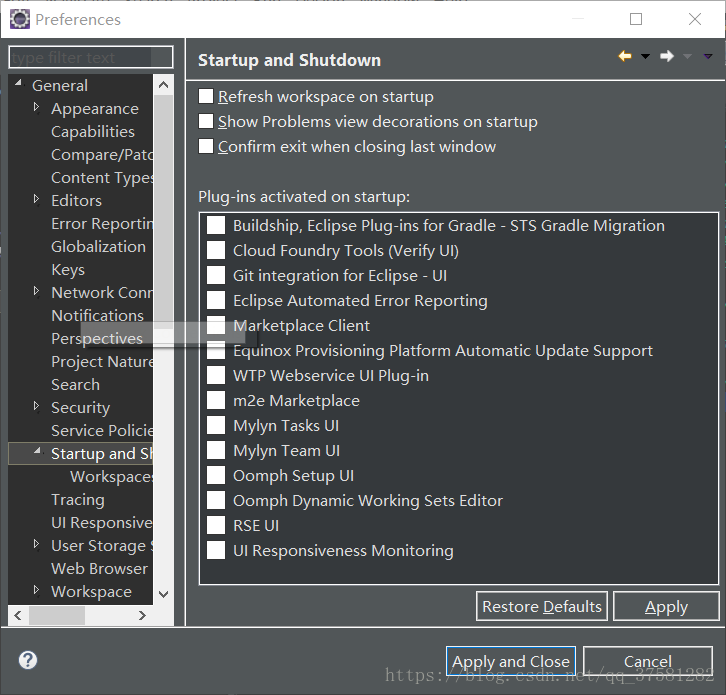Toggle Show Problems view decorations on startup
Viewport: 726px width, 695px height.
click(206, 121)
